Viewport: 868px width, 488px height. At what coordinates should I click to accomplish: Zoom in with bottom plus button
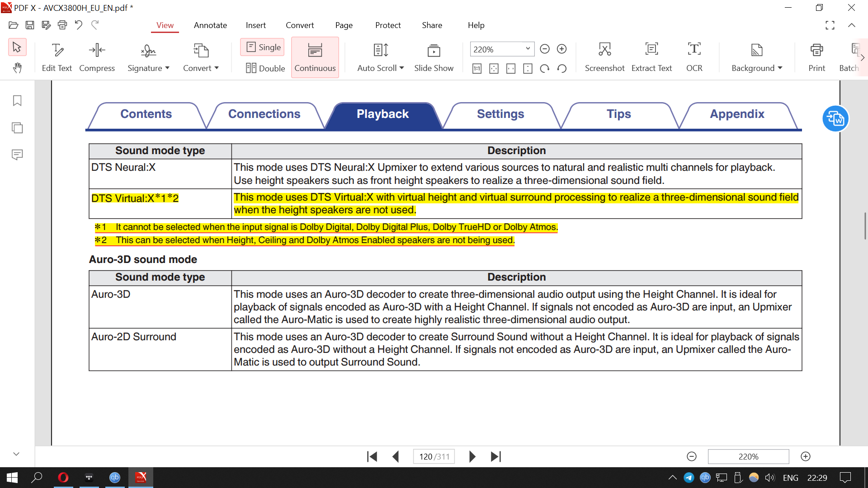pos(806,457)
